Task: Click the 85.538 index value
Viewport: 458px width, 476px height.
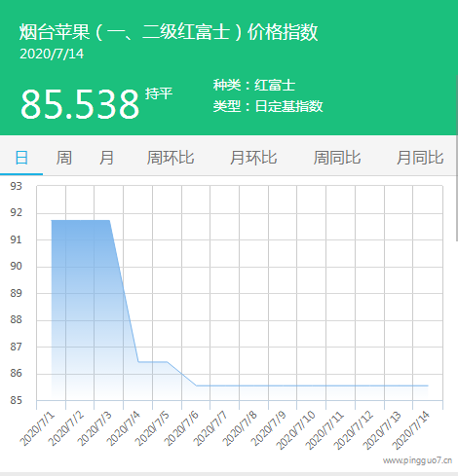Action: pos(80,104)
